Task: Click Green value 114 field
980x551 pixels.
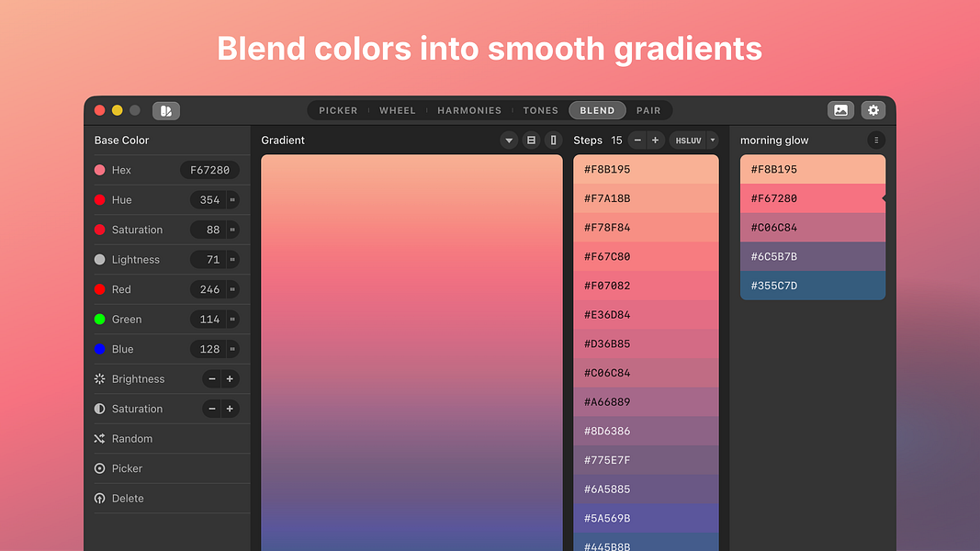Action: (x=208, y=320)
